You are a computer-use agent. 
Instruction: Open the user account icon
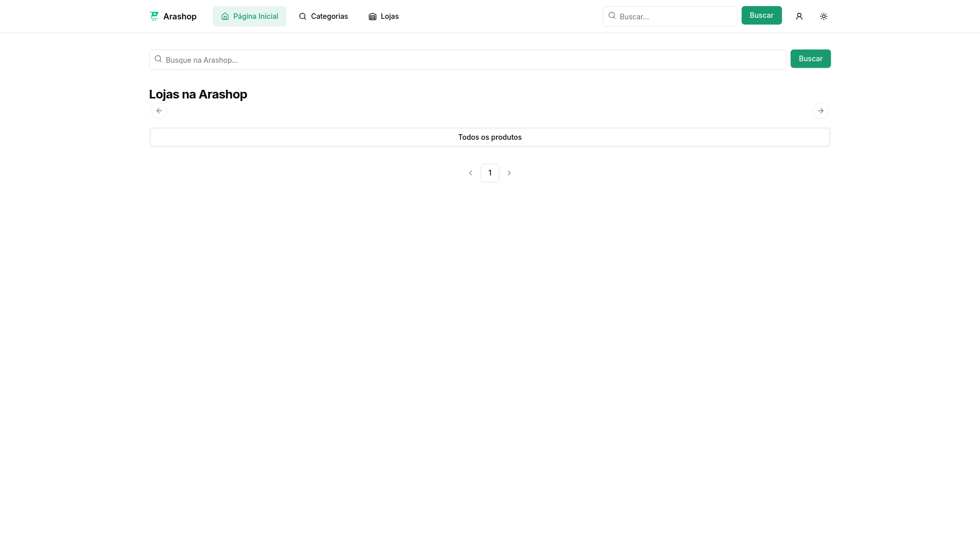799,16
